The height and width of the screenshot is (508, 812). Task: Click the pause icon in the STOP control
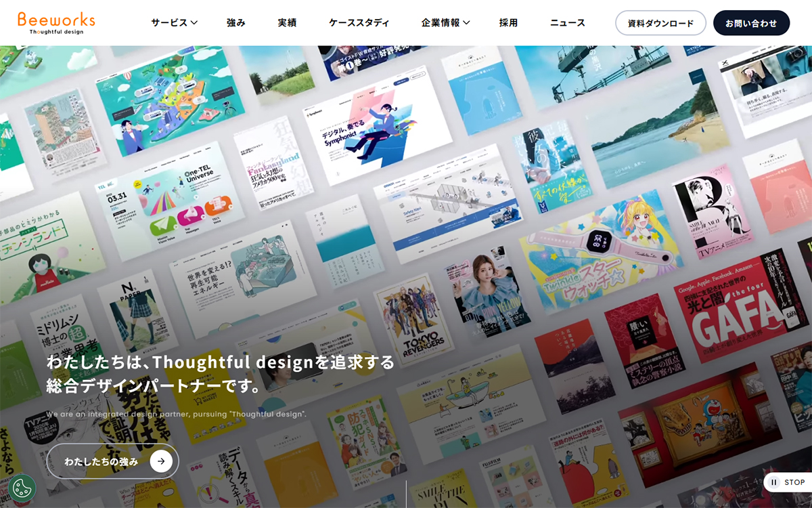[x=773, y=482]
